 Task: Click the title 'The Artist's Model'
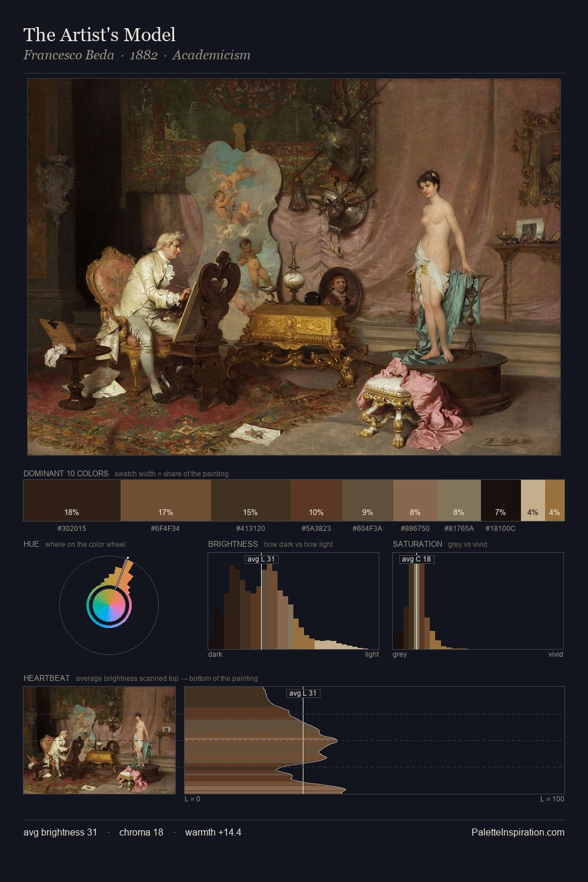(x=99, y=35)
